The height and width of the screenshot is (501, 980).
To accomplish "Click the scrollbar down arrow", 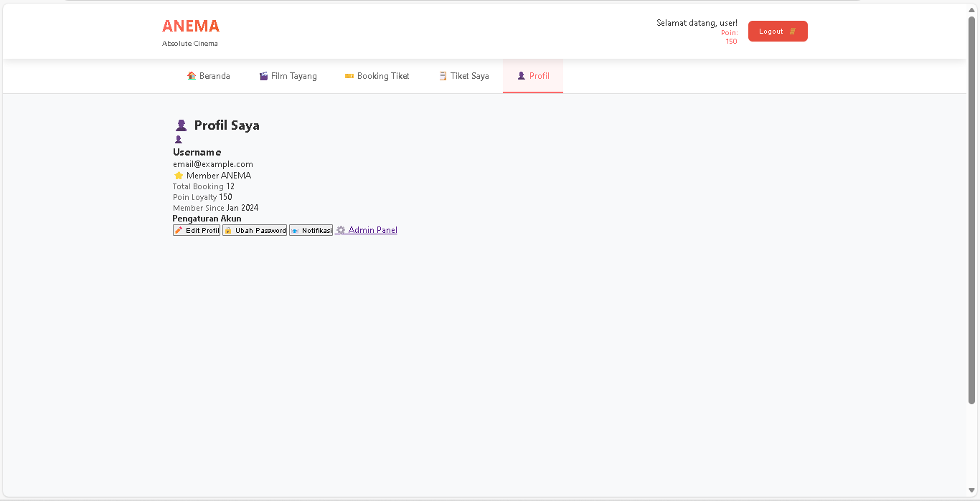I will pyautogui.click(x=972, y=490).
